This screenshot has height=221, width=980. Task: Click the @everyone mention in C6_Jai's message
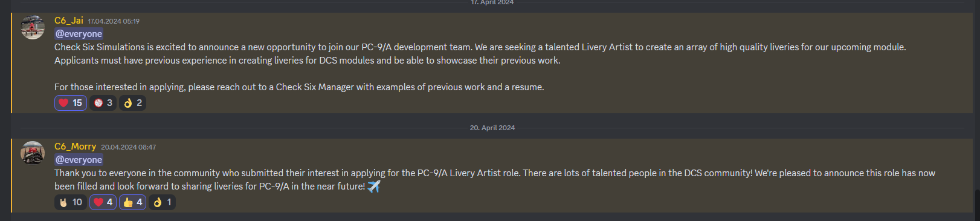(x=79, y=34)
